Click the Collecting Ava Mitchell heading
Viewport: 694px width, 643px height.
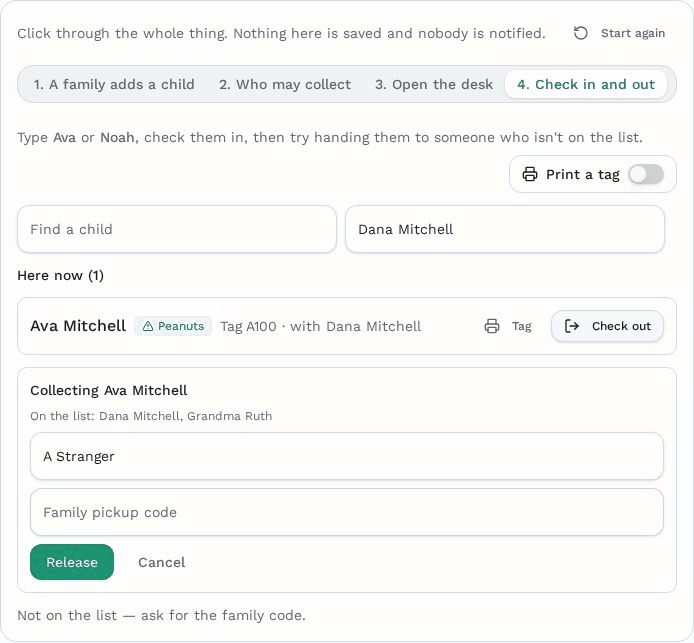click(x=109, y=390)
